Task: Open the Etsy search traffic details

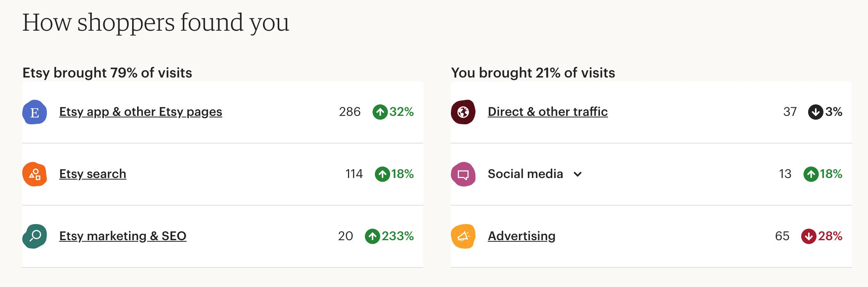Action: click(93, 174)
